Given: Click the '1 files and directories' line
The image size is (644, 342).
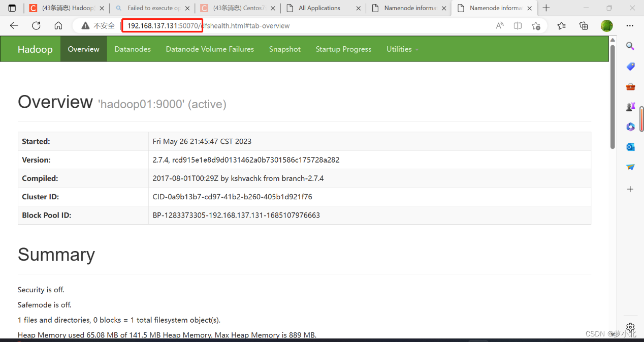Looking at the screenshot, I should pyautogui.click(x=119, y=320).
